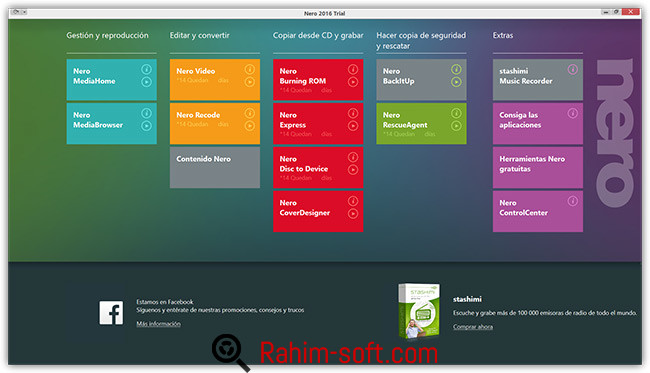
Task: Restore down the Nero 2016 Trial window
Action: [616, 12]
